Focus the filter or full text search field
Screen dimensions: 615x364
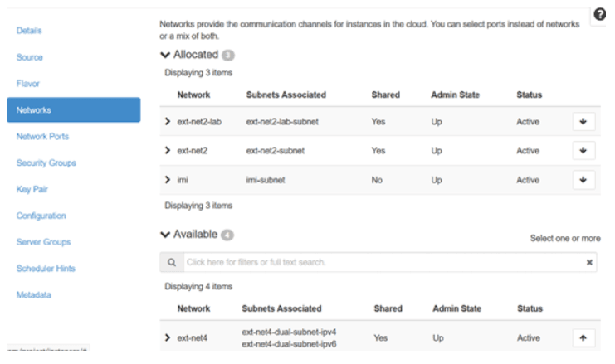click(x=382, y=263)
